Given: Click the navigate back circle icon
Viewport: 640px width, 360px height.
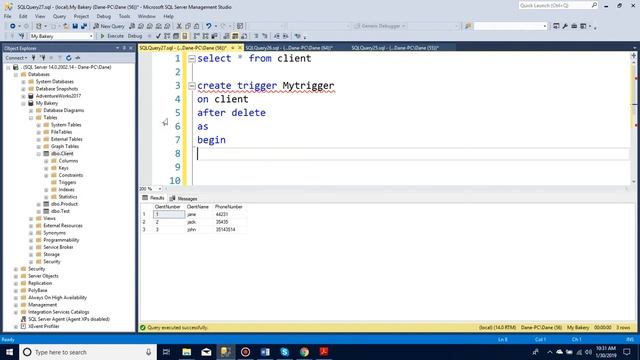Looking at the screenshot, I should click(x=13, y=26).
